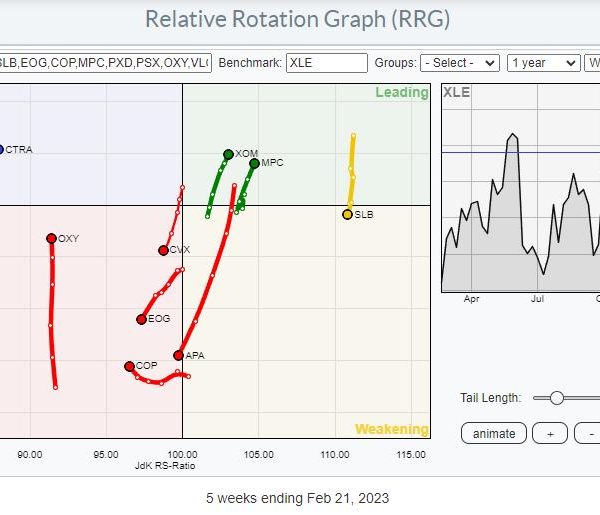The image size is (600, 515).
Task: Click the minus button right of plus
Action: (x=588, y=433)
